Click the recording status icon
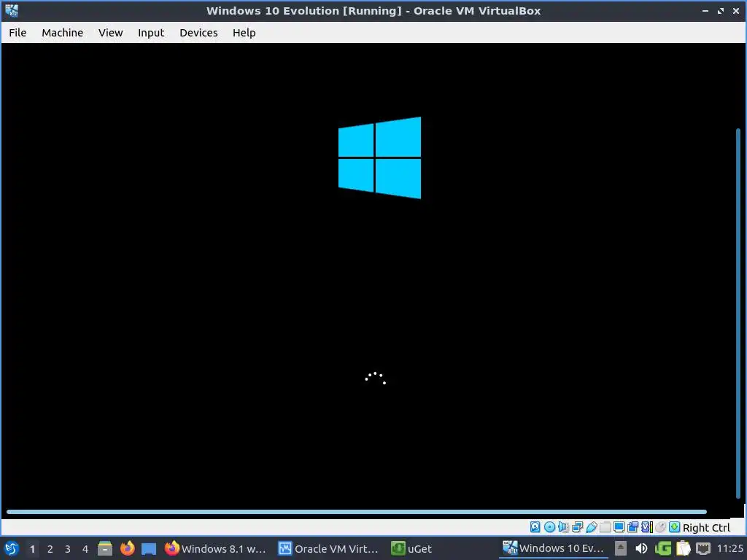Viewport: 747px width, 560px height. tap(632, 527)
